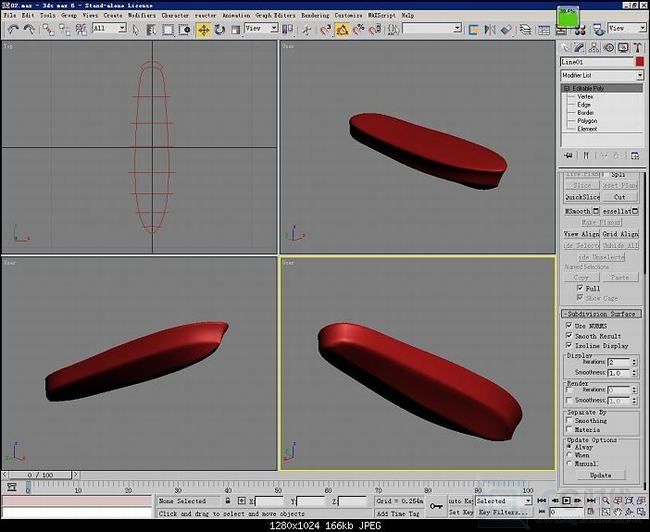This screenshot has width=650, height=532.
Task: Enable Separate By Smoothing checkbox
Action: click(x=569, y=420)
